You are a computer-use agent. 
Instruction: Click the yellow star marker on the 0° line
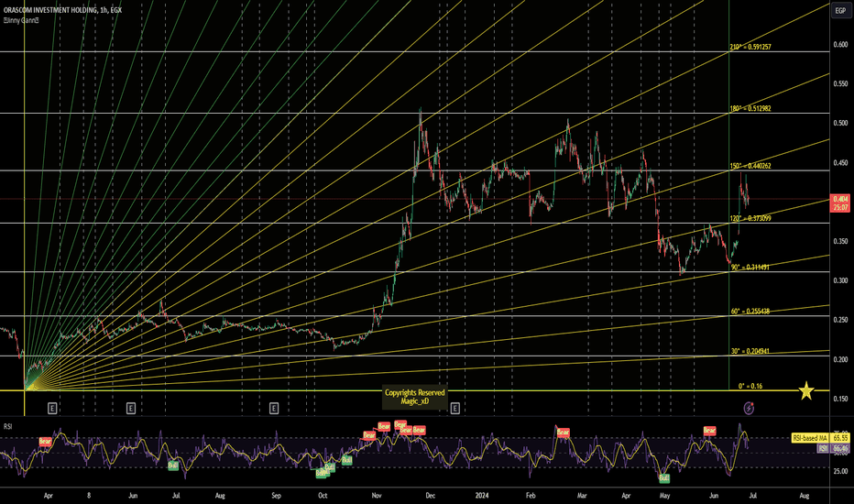[806, 390]
